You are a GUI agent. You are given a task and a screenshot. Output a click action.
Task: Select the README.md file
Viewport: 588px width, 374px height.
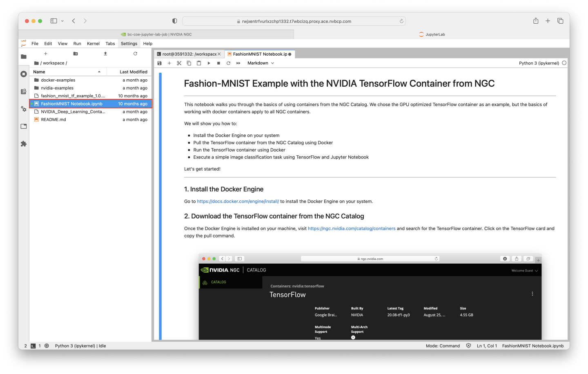point(54,119)
